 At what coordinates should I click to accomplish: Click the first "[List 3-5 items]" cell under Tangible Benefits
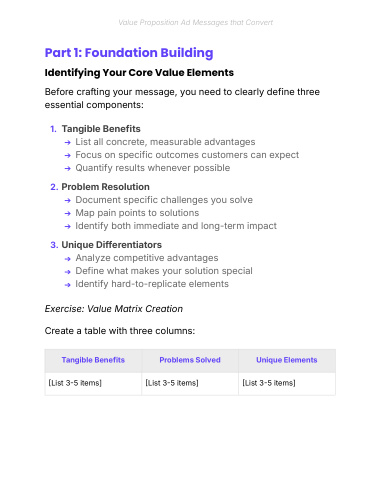point(93,384)
